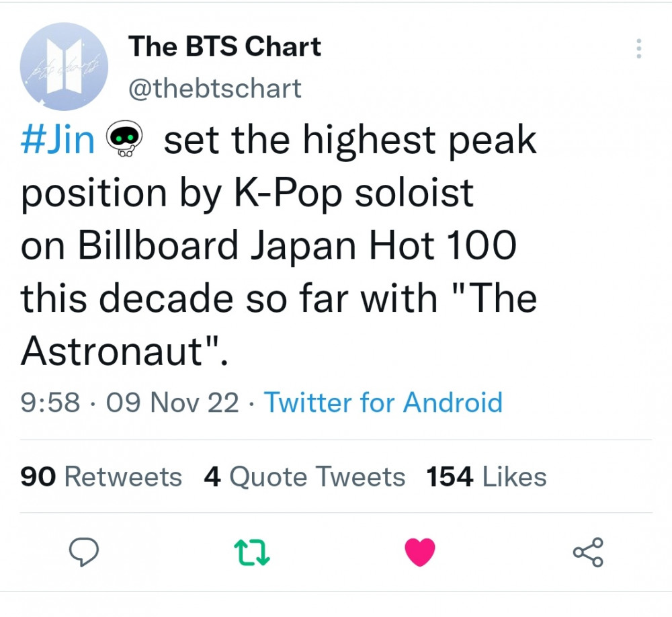
Task: Open The BTS Chart display name
Action: [x=224, y=46]
